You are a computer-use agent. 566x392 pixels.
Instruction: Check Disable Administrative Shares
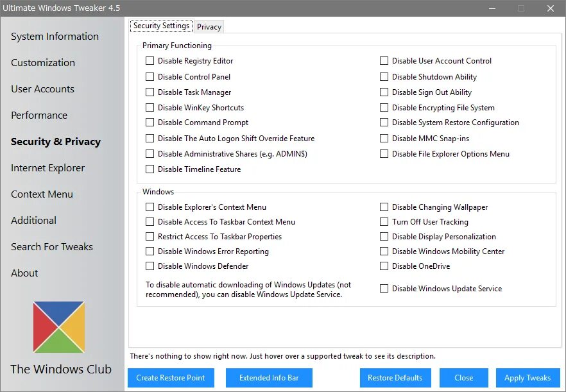(x=150, y=154)
